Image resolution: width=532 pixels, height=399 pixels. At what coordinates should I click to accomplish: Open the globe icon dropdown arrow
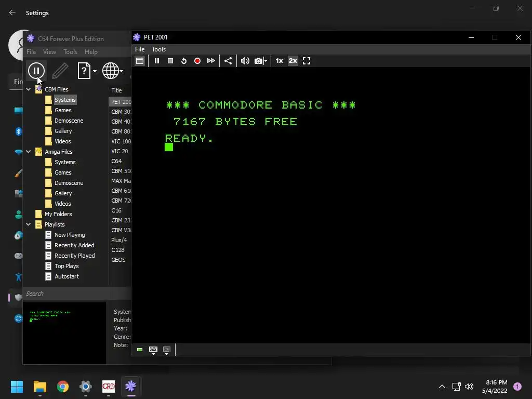(x=121, y=71)
